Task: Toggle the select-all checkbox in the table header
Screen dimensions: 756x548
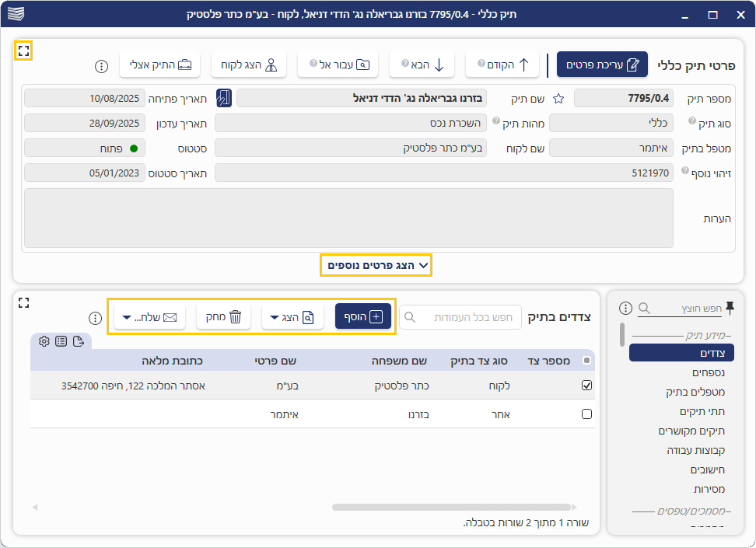Action: [x=586, y=361]
